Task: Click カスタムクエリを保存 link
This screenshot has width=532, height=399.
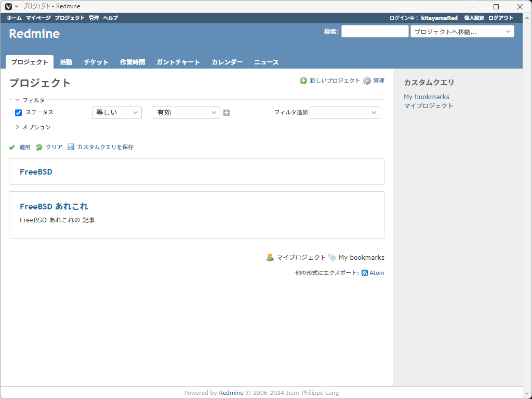Action: 105,147
